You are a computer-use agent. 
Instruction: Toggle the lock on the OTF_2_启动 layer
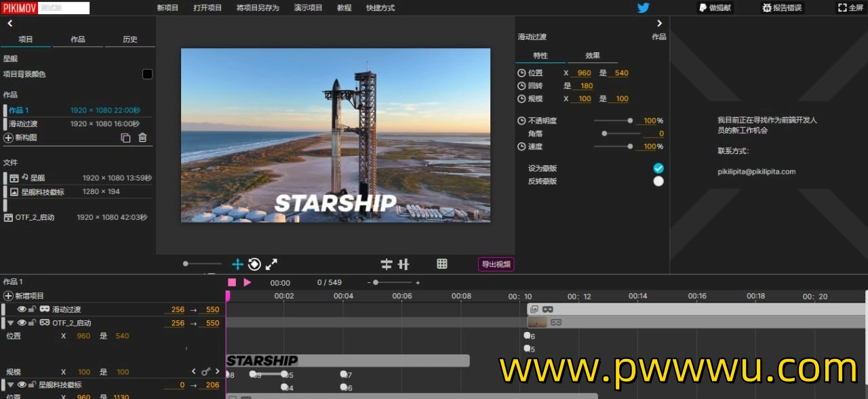(32, 323)
